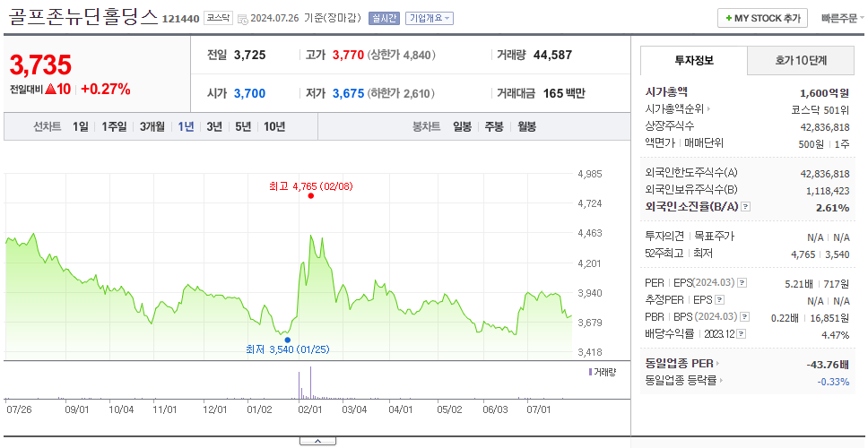Switch to the 투자정보 tab
Screen dimensions: 868x448
coord(694,61)
